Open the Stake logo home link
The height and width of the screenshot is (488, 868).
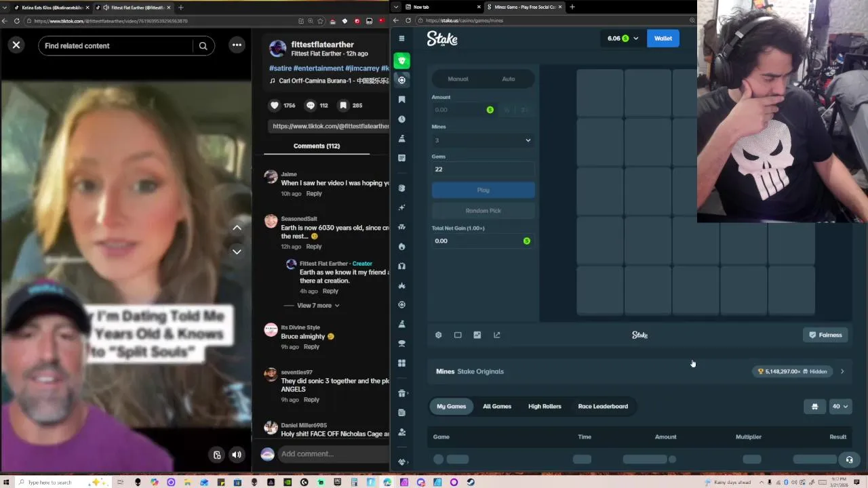click(442, 39)
